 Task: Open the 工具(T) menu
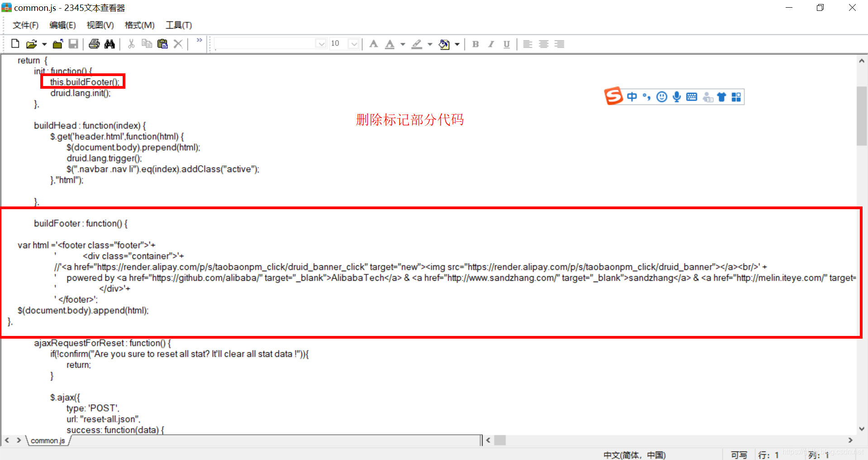pyautogui.click(x=178, y=25)
